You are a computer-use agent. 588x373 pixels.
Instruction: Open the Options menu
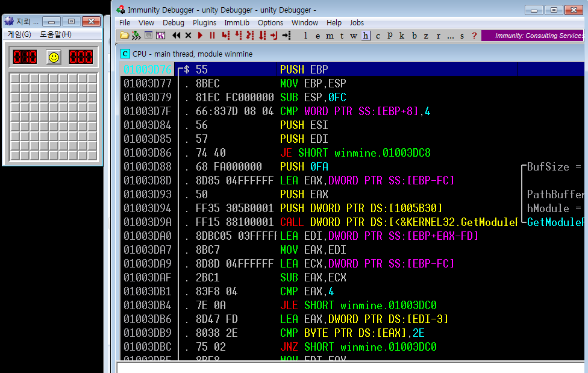click(270, 22)
